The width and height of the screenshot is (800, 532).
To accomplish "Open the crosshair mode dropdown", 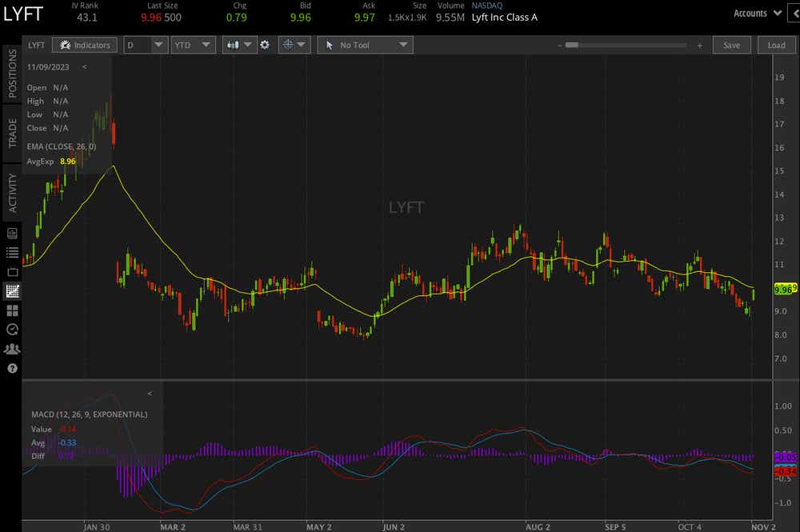I will (x=294, y=45).
